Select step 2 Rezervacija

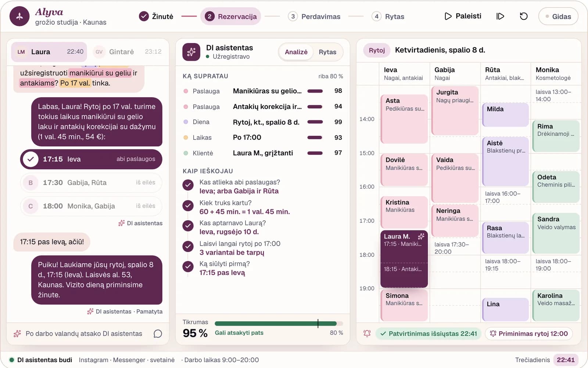pyautogui.click(x=231, y=17)
